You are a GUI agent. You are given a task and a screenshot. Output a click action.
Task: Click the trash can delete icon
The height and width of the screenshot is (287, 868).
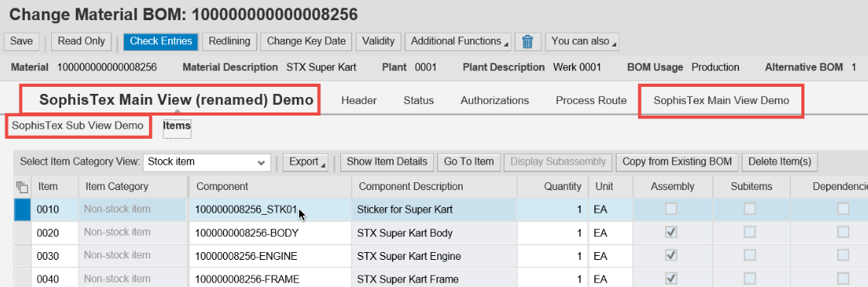528,42
